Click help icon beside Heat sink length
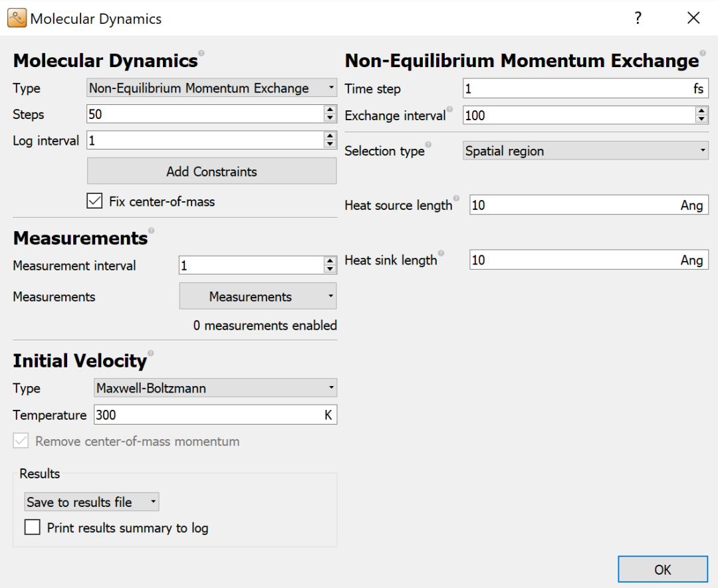 click(x=441, y=254)
